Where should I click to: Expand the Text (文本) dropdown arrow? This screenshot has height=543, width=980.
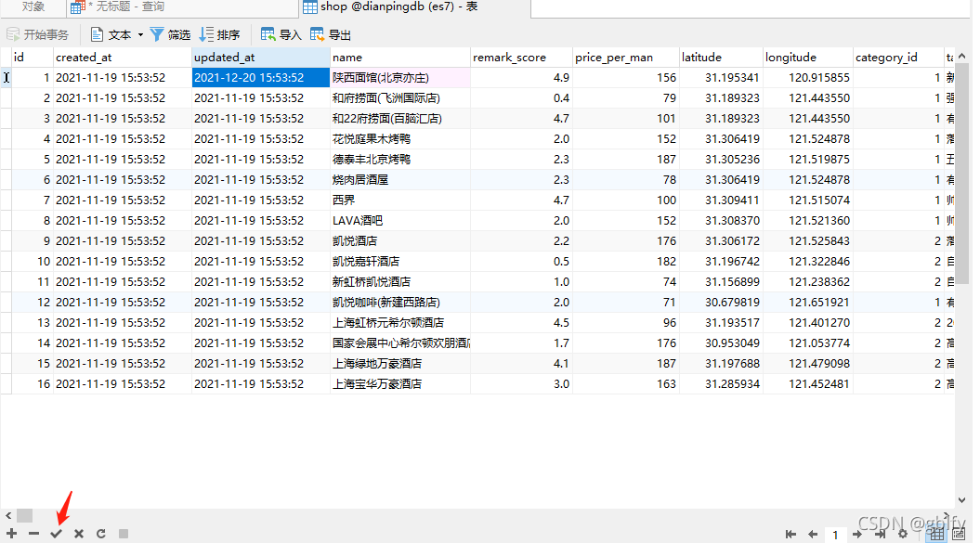[140, 35]
